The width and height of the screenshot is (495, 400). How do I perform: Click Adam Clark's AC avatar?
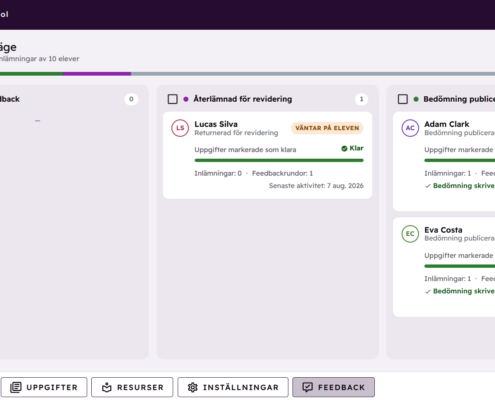click(410, 128)
